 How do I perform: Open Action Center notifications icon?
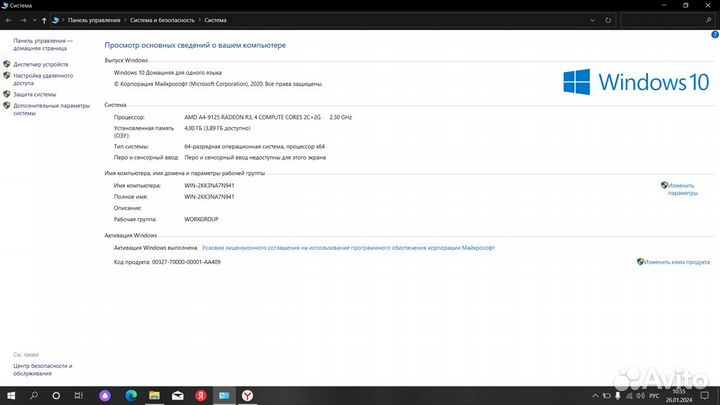(x=705, y=395)
